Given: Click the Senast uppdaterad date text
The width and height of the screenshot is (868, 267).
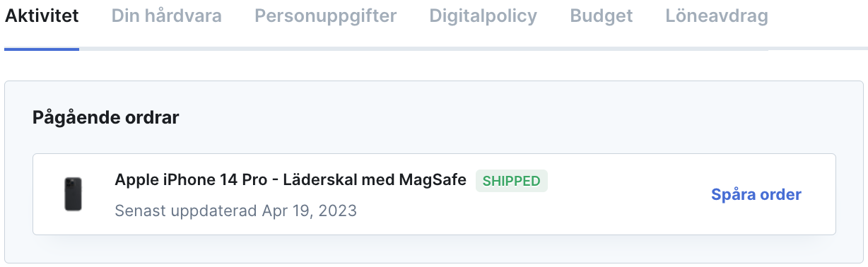Looking at the screenshot, I should pyautogui.click(x=235, y=210).
